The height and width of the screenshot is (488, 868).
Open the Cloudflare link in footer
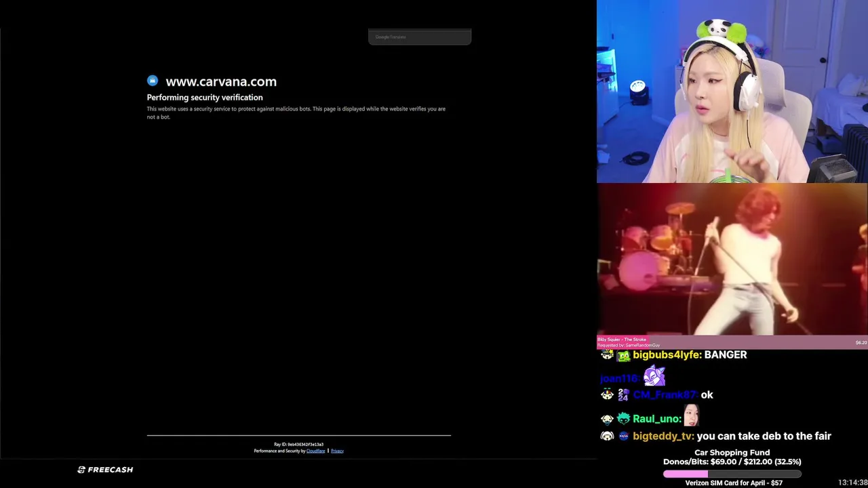tap(315, 451)
